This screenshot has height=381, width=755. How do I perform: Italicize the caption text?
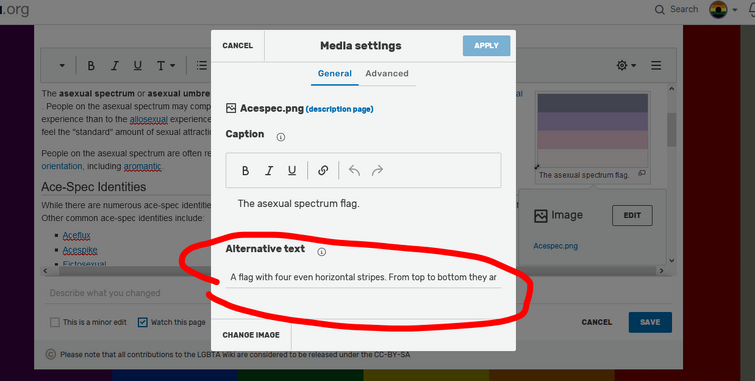269,171
